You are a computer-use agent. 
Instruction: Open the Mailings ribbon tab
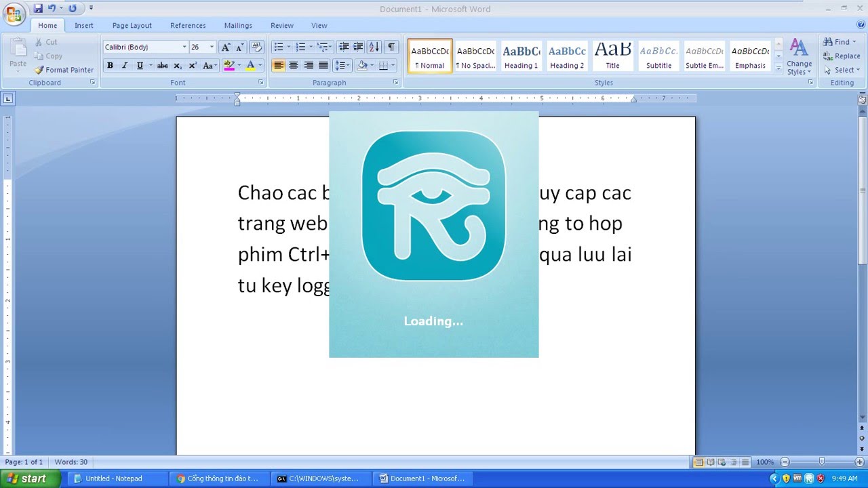(238, 26)
